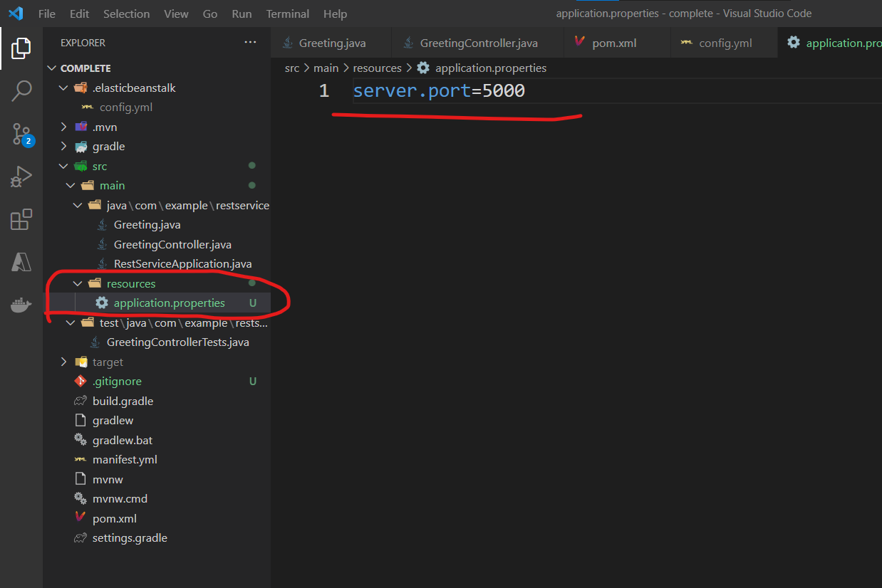Expand the .mvn folder
Screen dimensions: 882x588
coord(63,127)
